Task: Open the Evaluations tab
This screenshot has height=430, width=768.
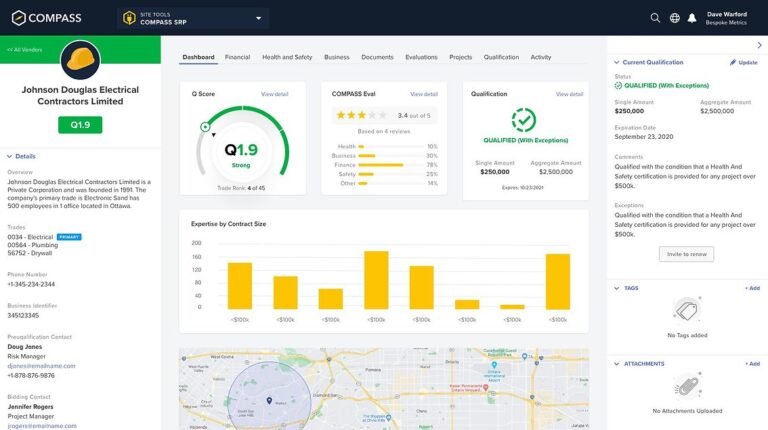Action: point(421,57)
